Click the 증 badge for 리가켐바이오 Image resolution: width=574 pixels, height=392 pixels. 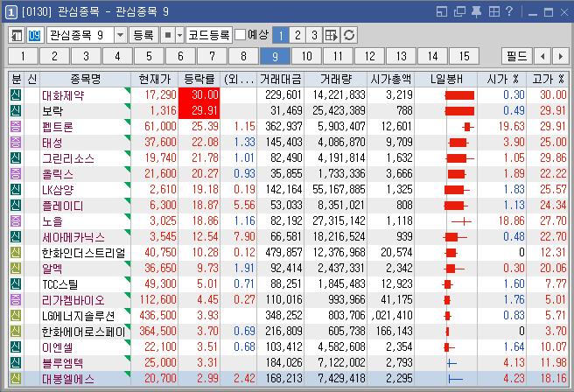(x=16, y=300)
